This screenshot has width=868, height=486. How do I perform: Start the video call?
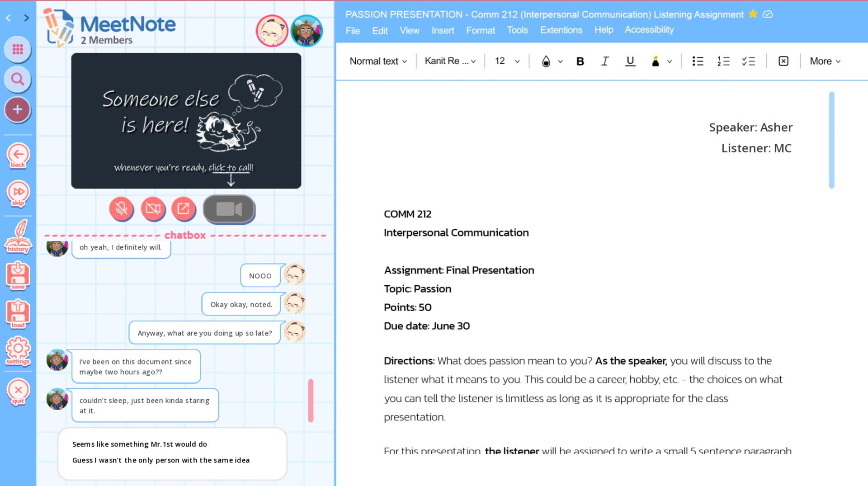pyautogui.click(x=229, y=208)
